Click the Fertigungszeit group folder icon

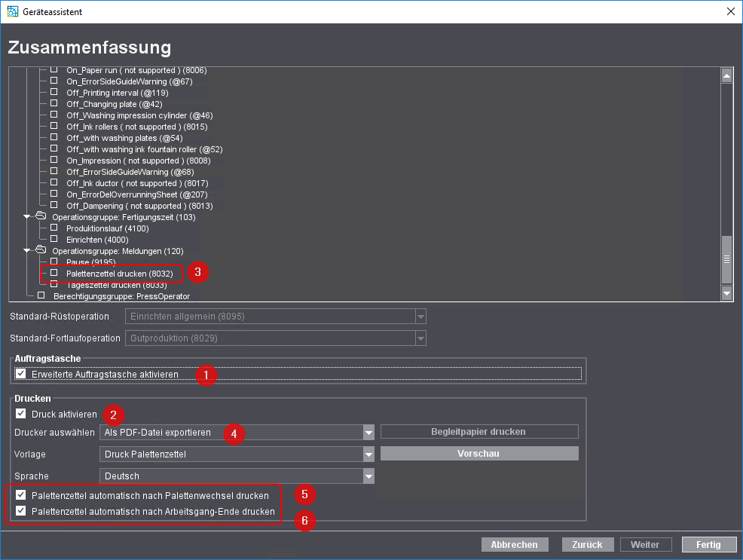pos(41,216)
